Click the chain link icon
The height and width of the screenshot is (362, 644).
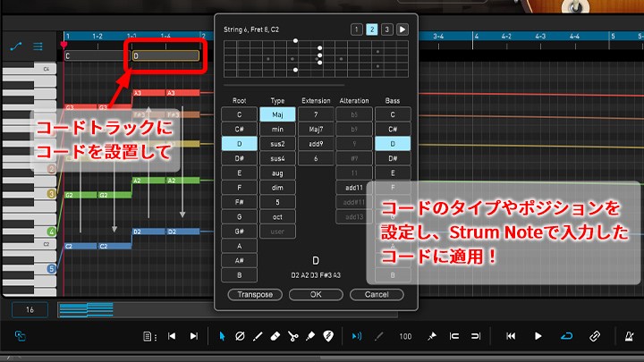pyautogui.click(x=595, y=336)
